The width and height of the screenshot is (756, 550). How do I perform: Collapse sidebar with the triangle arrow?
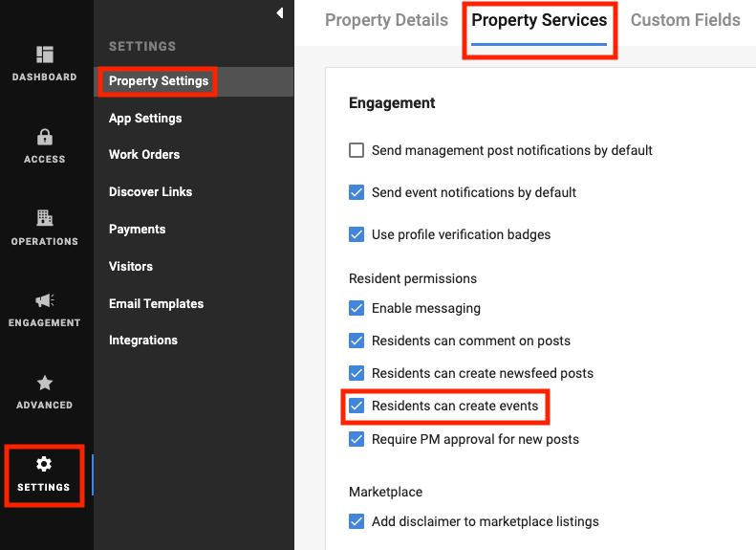[280, 12]
